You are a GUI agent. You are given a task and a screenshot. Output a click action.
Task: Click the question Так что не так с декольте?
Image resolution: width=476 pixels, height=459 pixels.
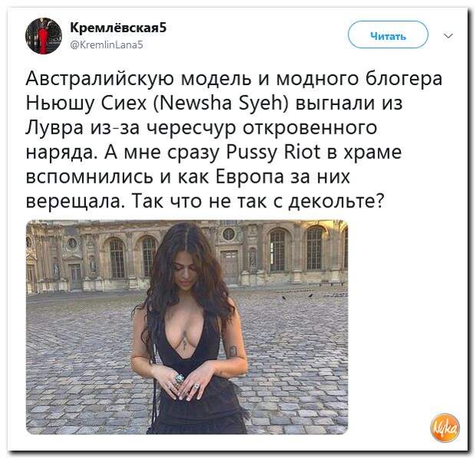pyautogui.click(x=258, y=201)
